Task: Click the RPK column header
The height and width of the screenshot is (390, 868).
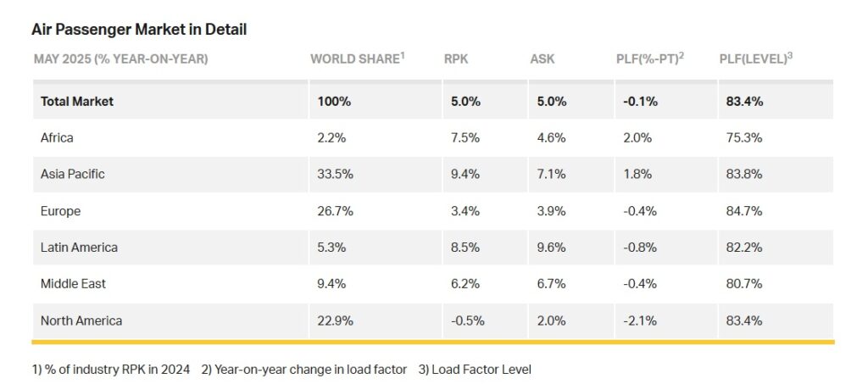Action: click(456, 58)
